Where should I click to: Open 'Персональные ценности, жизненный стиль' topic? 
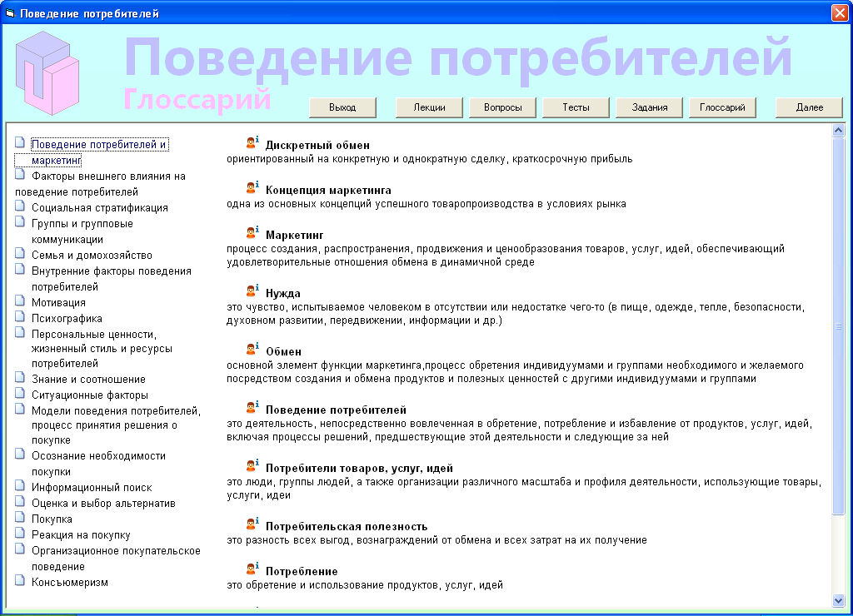[x=102, y=349]
